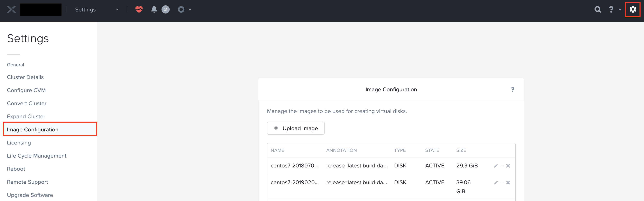Click the tasks circle status icon
This screenshot has width=644, height=201.
click(181, 9)
